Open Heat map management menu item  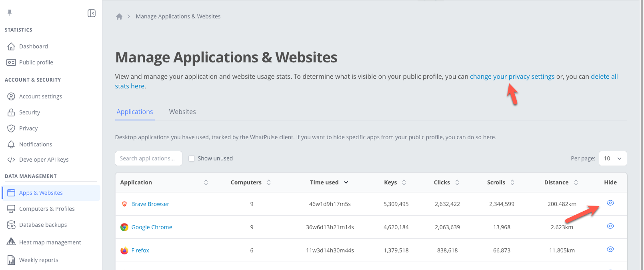pos(50,242)
